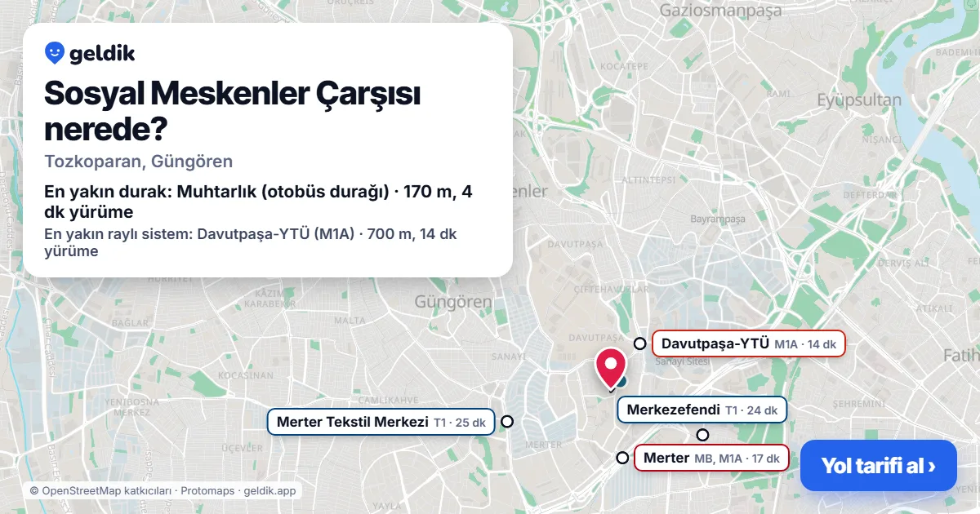
Task: Click the KOCATEPE neighborhood label
Action: pos(624,65)
